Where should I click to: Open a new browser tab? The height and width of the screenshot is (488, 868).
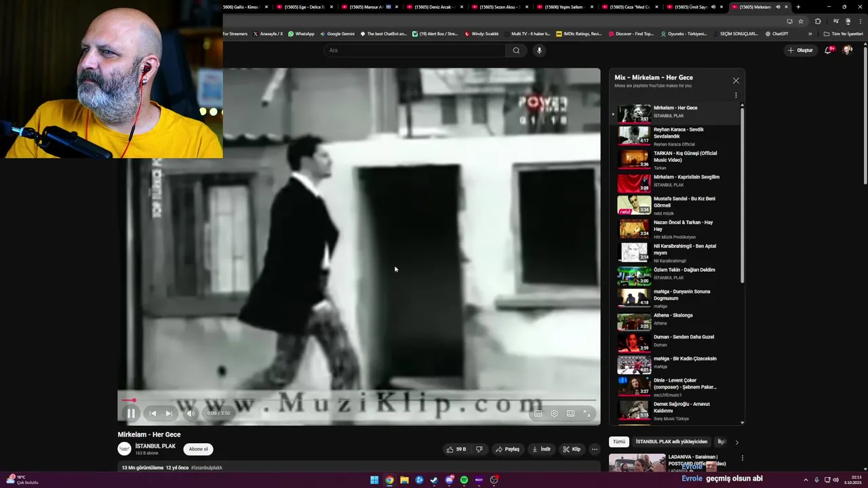coord(798,7)
